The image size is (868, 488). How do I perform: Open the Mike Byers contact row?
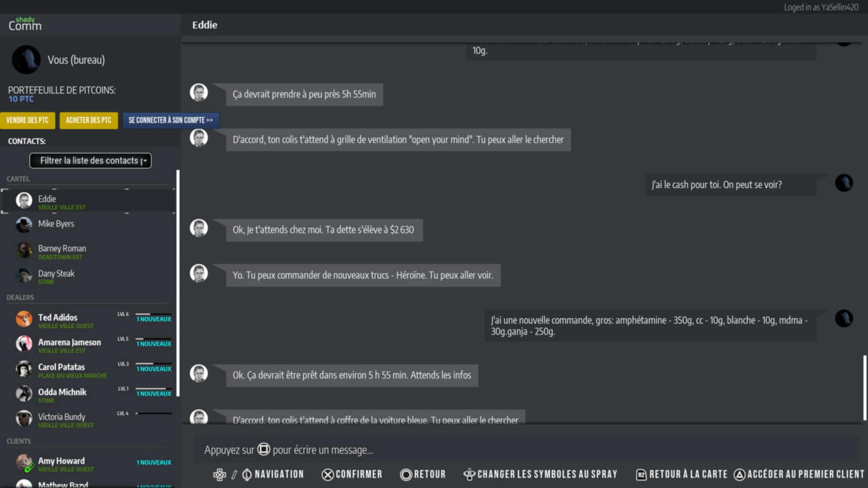89,225
